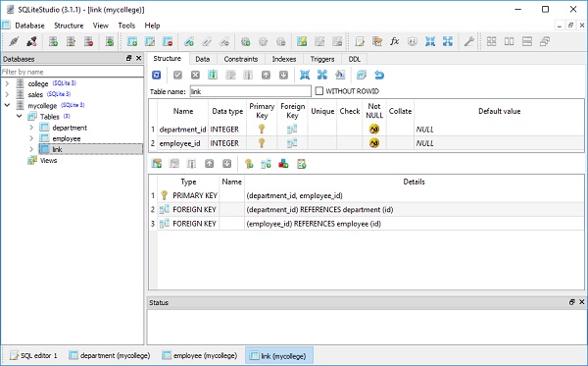The width and height of the screenshot is (588, 366).
Task: Open the SQL editor 1 window button
Action: (x=33, y=355)
